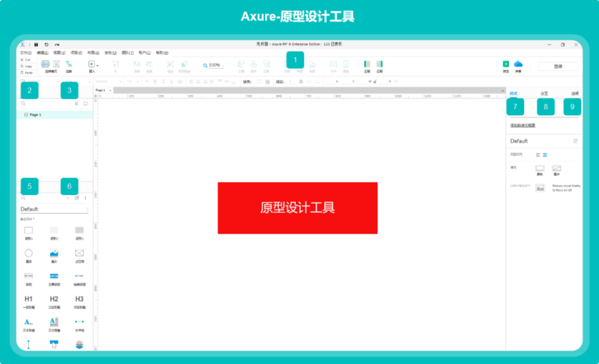Click the Save icon in title bar

click(x=36, y=45)
